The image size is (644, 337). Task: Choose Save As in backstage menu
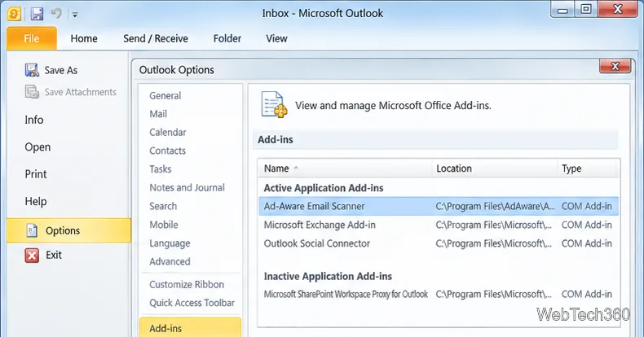coord(61,70)
